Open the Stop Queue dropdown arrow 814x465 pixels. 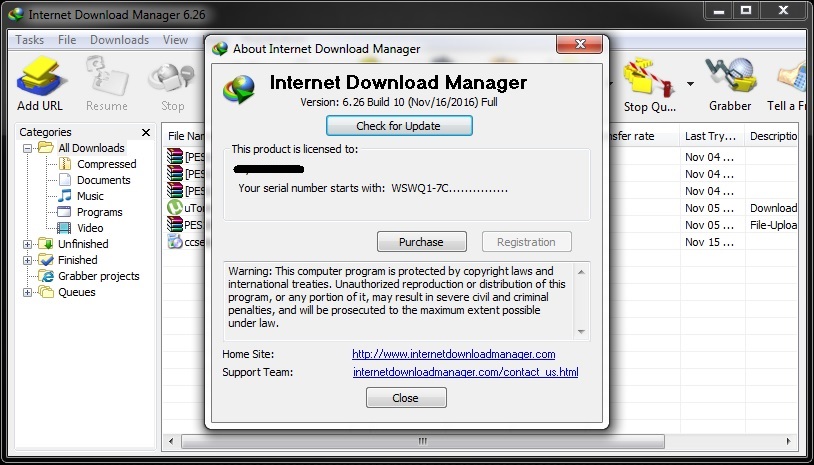[x=690, y=84]
